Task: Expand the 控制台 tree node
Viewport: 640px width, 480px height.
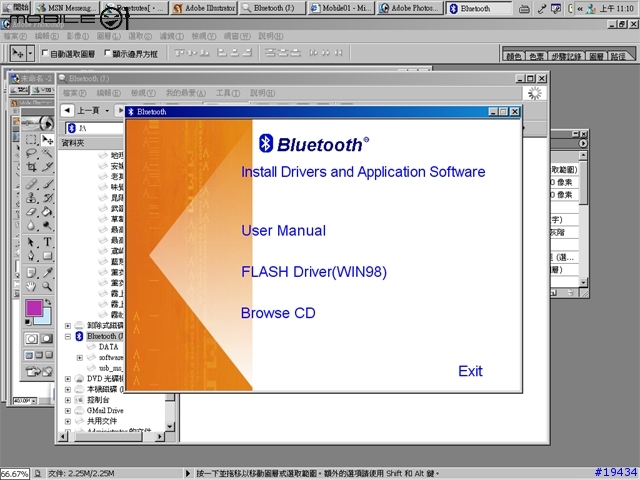Action: [68, 400]
